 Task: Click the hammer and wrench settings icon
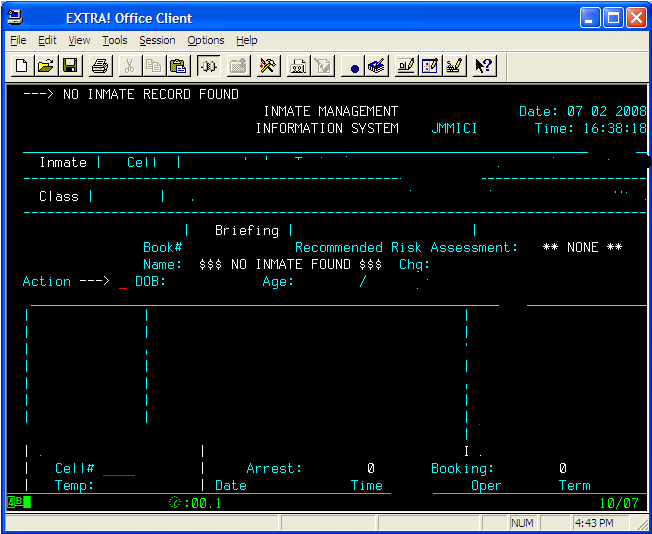pyautogui.click(x=267, y=66)
